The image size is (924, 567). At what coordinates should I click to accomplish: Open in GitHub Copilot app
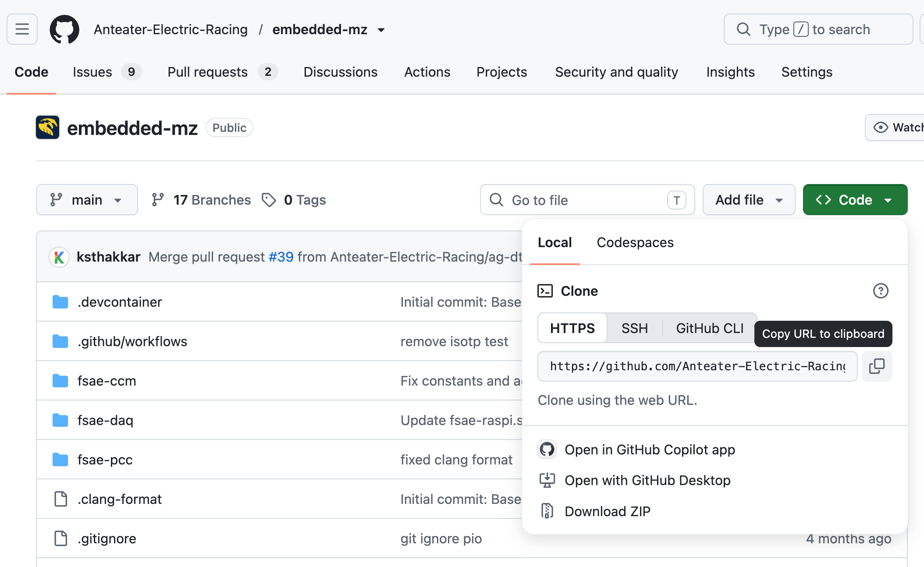pyautogui.click(x=650, y=450)
